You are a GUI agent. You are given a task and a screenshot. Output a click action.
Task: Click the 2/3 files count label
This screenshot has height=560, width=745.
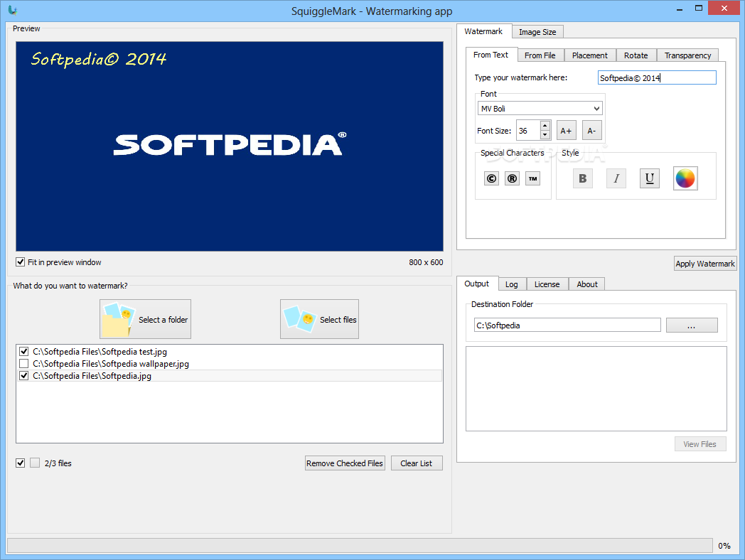tap(58, 463)
